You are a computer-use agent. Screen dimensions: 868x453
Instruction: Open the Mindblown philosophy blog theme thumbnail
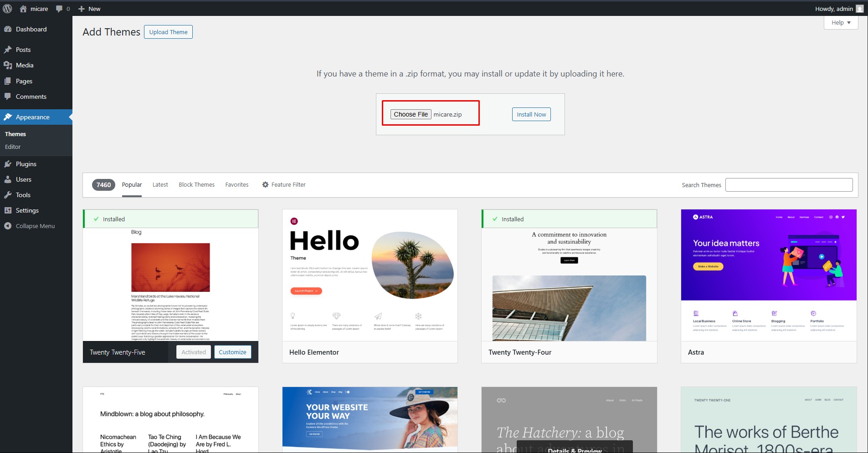click(x=170, y=420)
